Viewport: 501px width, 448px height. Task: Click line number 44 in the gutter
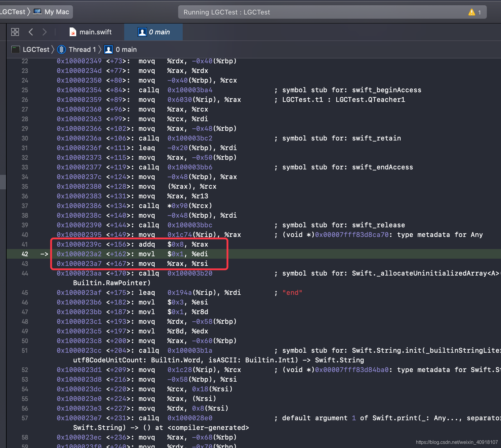(x=25, y=273)
